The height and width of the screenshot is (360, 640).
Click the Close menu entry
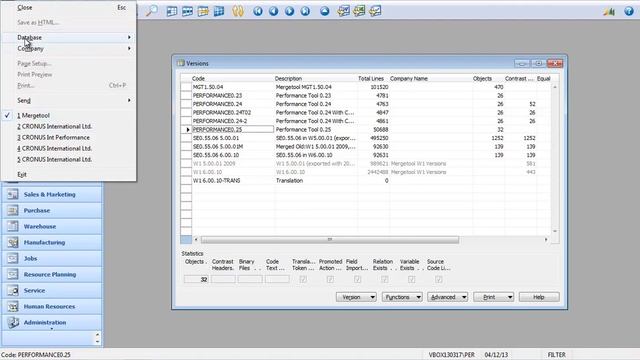point(69,7)
